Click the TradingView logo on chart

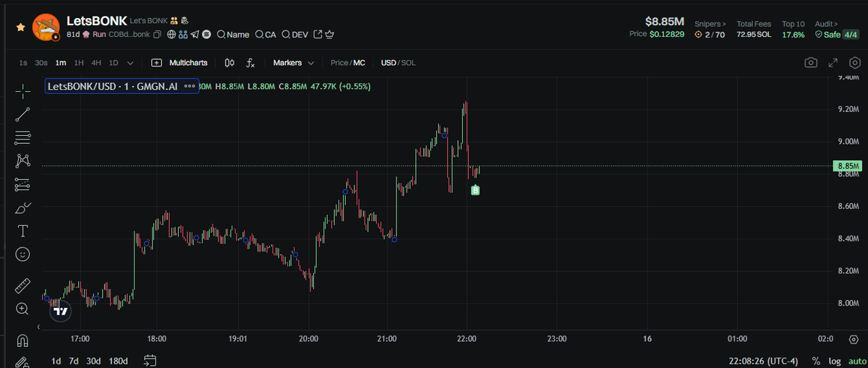(61, 312)
